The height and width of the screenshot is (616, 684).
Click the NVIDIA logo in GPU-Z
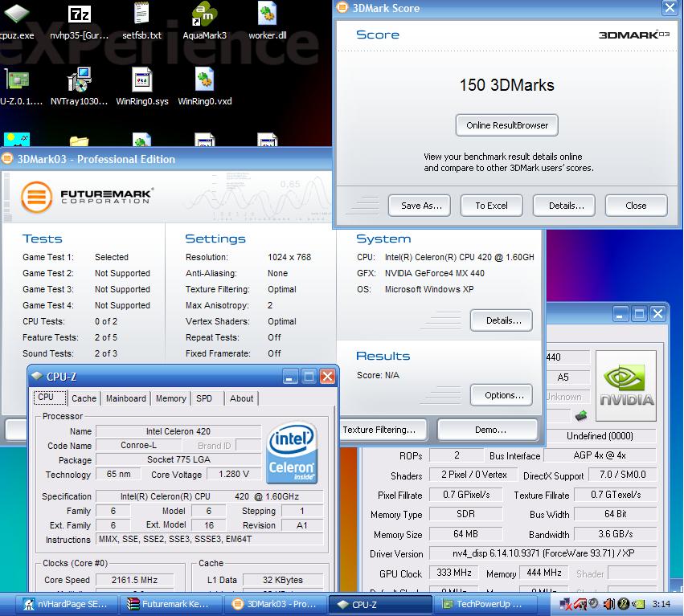(x=626, y=386)
